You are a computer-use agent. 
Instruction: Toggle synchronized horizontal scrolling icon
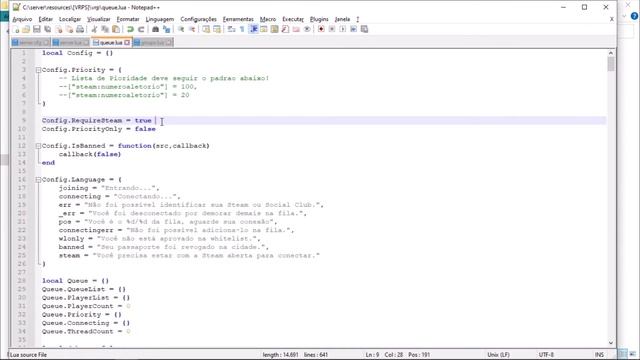[x=217, y=29]
